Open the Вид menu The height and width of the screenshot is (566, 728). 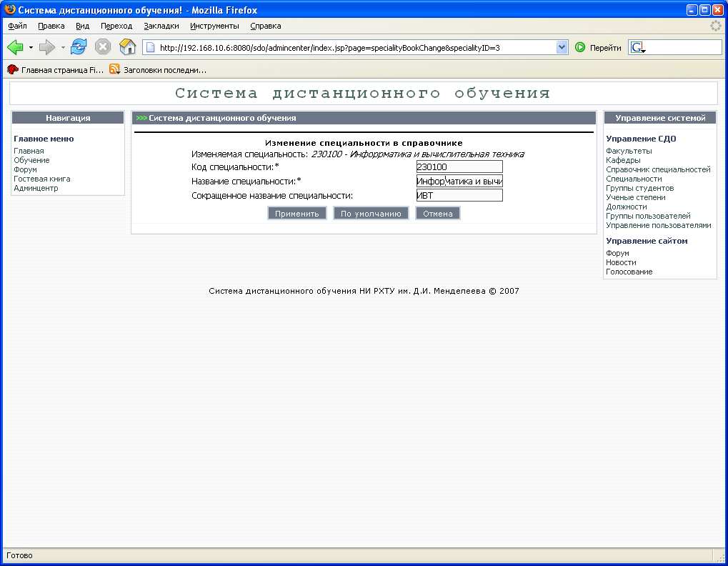pyautogui.click(x=83, y=26)
